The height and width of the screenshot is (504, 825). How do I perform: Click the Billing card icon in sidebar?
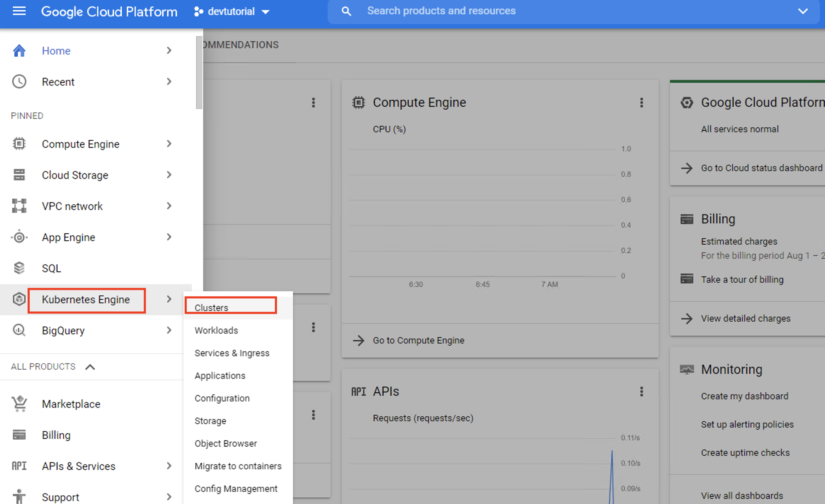(19, 435)
